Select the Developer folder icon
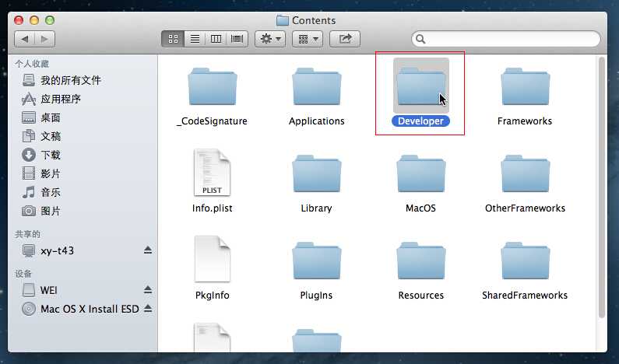 click(x=420, y=86)
